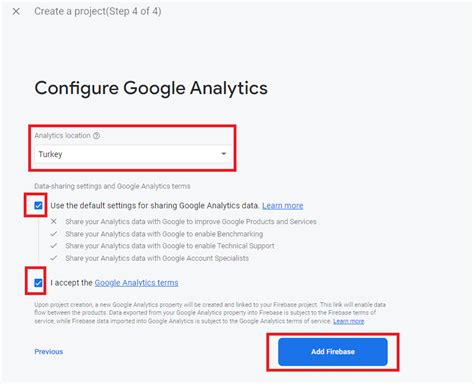The width and height of the screenshot is (474, 384).
Task: Open Learn more link about sharing settings
Action: click(283, 206)
